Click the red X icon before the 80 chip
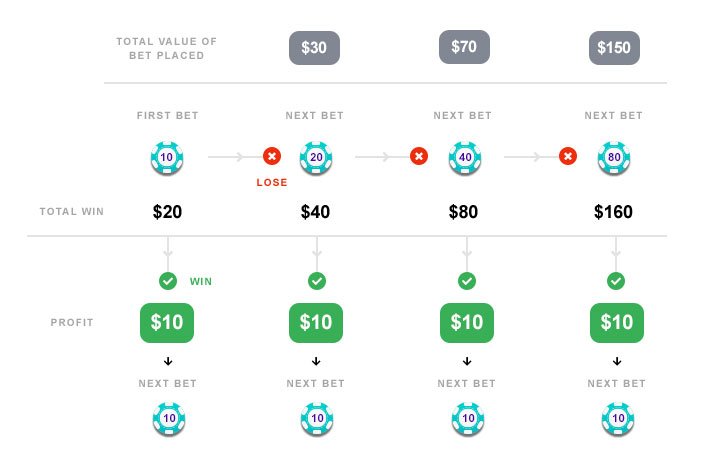The image size is (705, 465). pos(568,156)
